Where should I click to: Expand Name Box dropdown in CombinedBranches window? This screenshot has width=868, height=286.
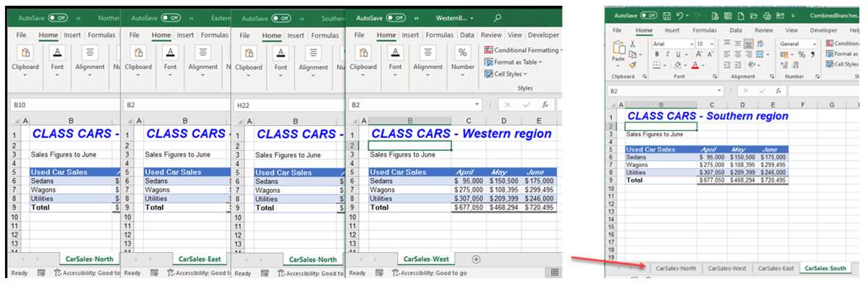[x=719, y=90]
